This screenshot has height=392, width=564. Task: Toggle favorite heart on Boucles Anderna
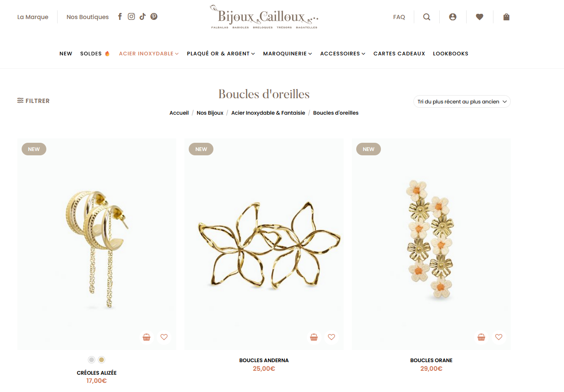click(332, 337)
